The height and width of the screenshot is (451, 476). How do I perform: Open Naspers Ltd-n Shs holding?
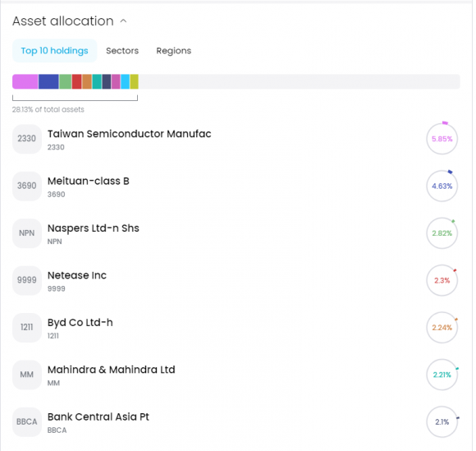[94, 228]
